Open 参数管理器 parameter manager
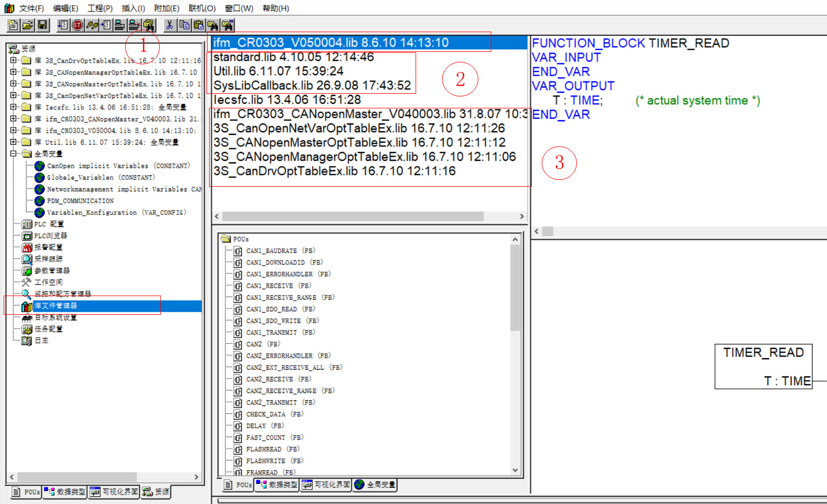The width and height of the screenshot is (827, 504). tap(52, 271)
